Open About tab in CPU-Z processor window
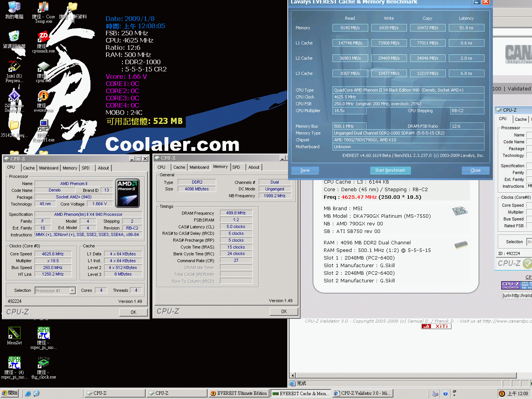 [103, 168]
